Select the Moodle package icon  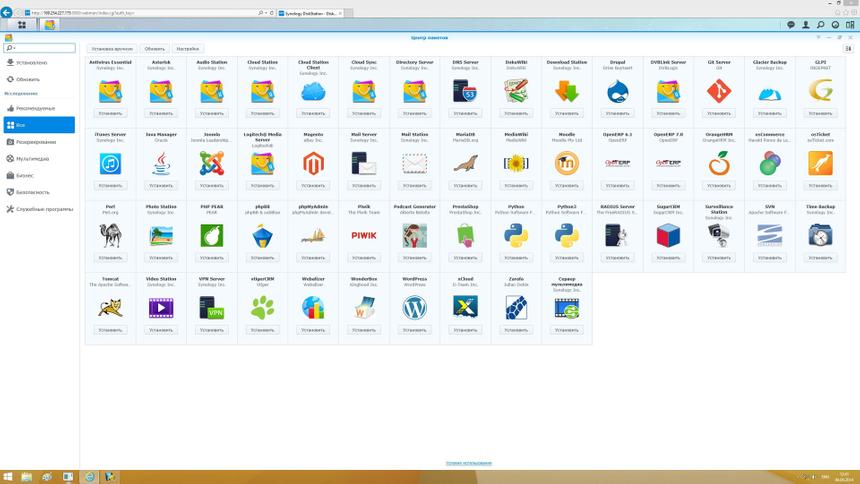click(567, 164)
